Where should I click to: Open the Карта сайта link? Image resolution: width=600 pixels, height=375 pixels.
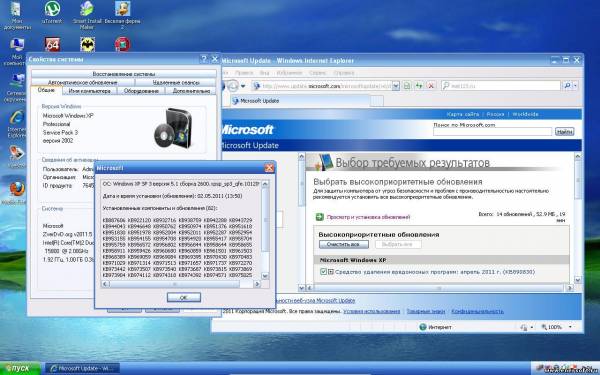pyautogui.click(x=462, y=114)
